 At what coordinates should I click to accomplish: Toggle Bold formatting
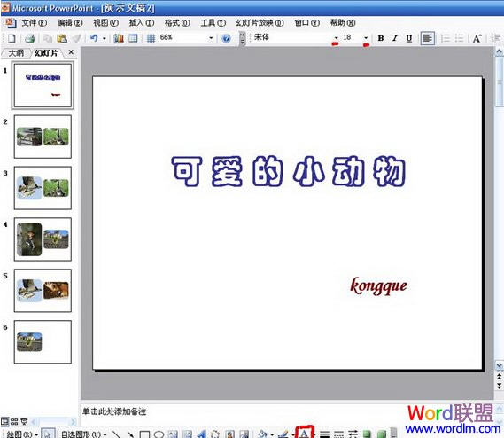click(381, 38)
